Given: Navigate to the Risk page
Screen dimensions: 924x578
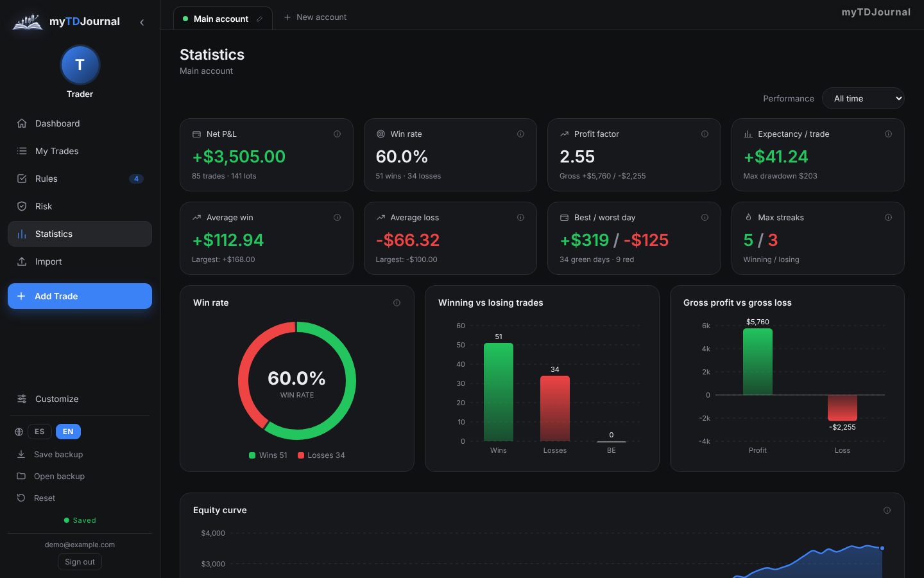Looking at the screenshot, I should 80,206.
